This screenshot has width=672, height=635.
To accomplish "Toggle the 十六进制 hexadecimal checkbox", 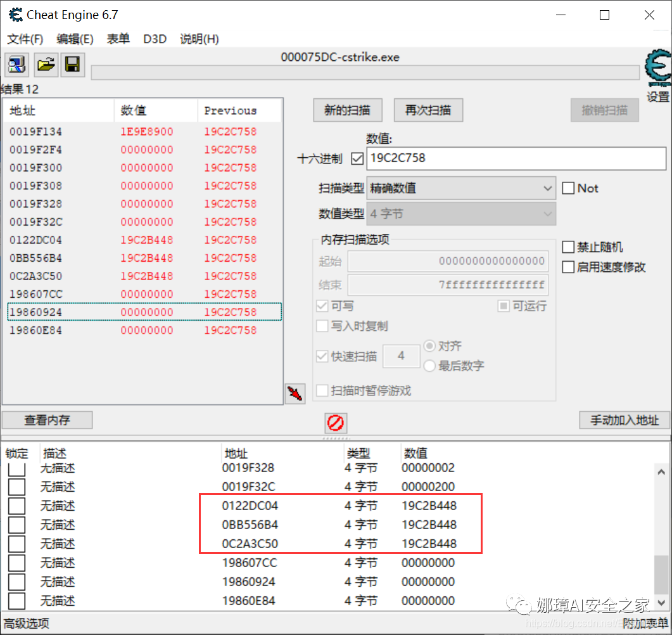I will point(357,158).
